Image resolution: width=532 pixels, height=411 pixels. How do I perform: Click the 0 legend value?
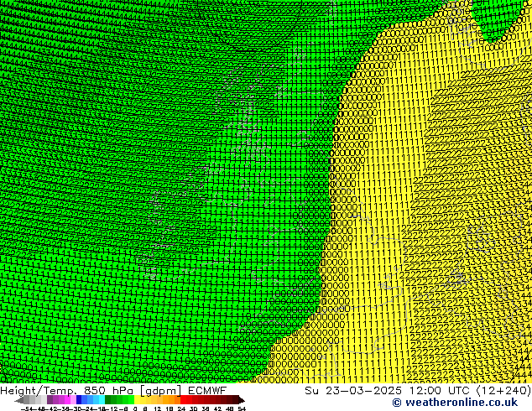coord(135,408)
